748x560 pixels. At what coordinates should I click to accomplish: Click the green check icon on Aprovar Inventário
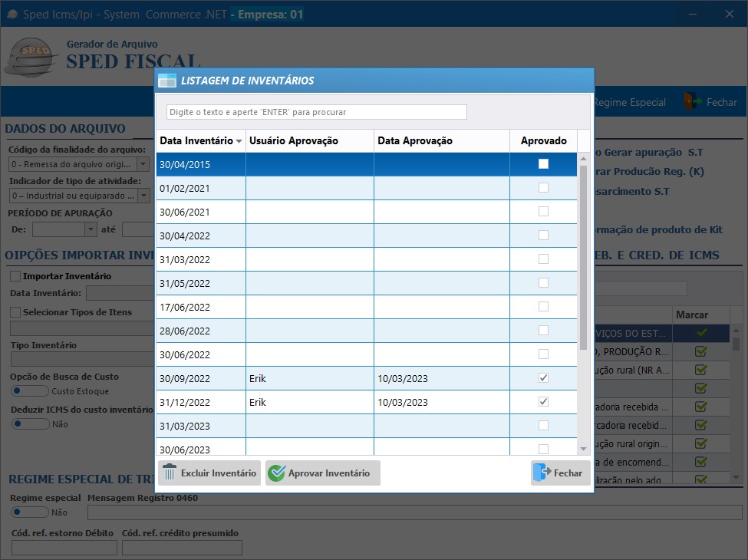pyautogui.click(x=276, y=473)
